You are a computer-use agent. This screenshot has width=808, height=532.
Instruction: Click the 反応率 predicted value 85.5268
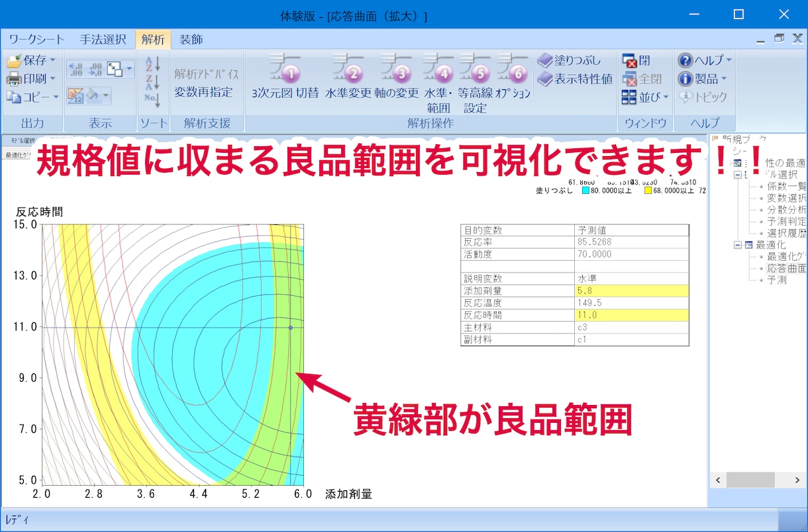coord(631,242)
